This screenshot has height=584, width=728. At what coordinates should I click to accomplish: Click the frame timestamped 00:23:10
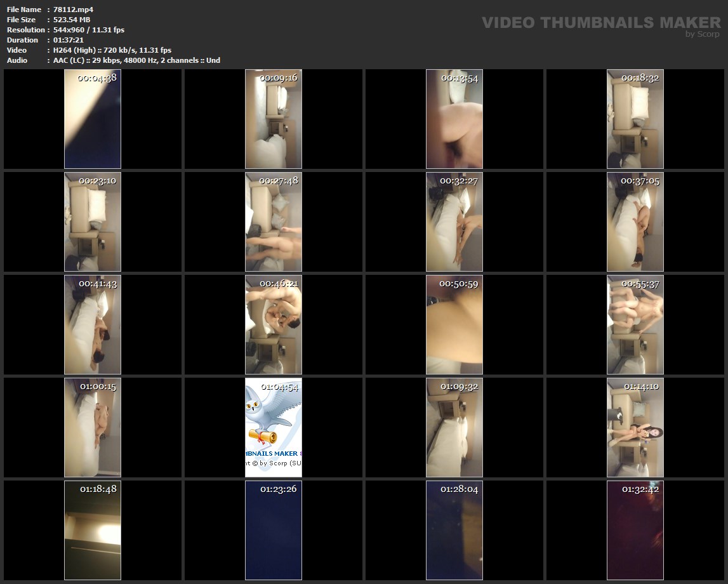pos(93,222)
